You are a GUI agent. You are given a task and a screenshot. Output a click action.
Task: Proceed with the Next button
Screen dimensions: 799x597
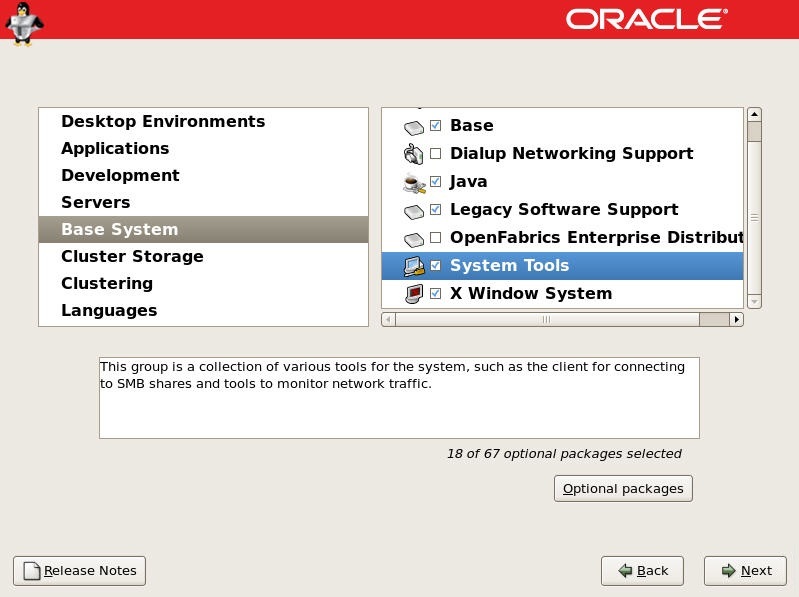tap(745, 571)
